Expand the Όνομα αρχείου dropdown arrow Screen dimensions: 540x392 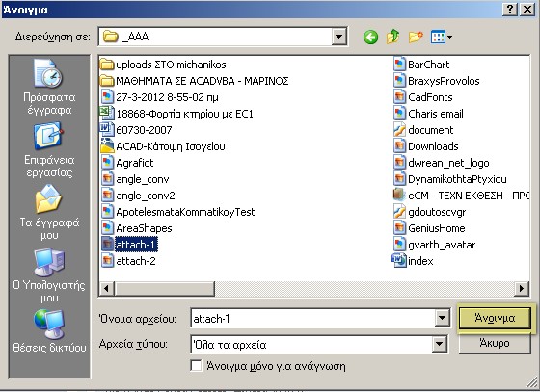[x=442, y=318]
